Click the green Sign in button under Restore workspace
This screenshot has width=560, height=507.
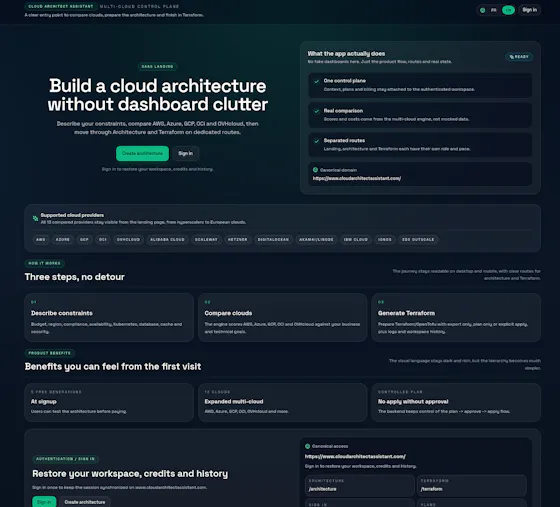click(x=44, y=502)
